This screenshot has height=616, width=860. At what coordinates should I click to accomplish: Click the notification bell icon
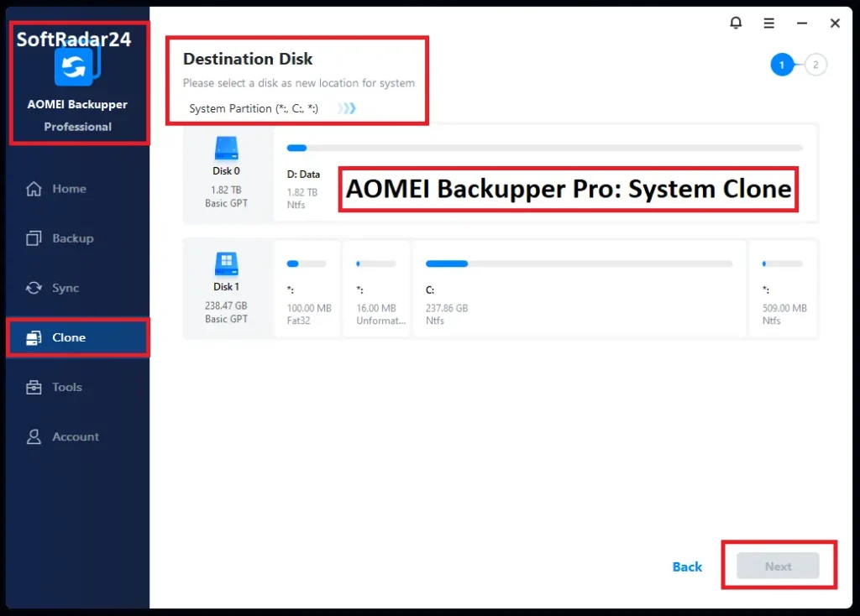pos(736,23)
